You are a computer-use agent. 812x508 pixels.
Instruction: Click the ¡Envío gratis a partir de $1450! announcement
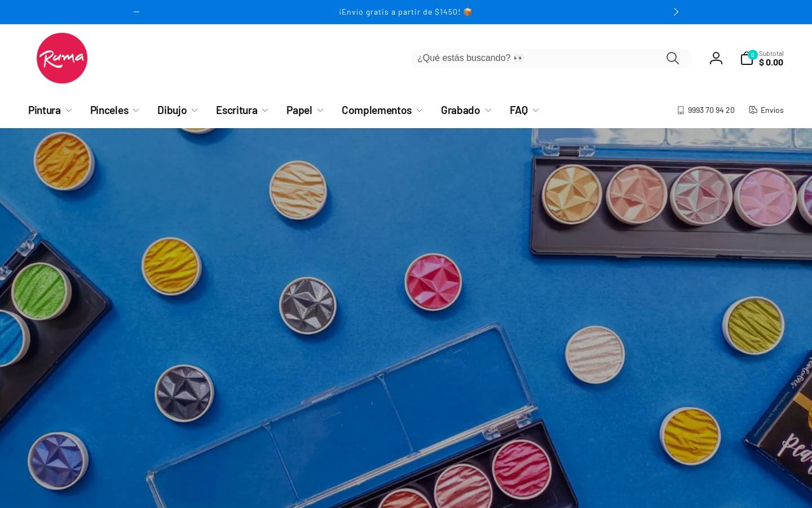click(x=406, y=12)
